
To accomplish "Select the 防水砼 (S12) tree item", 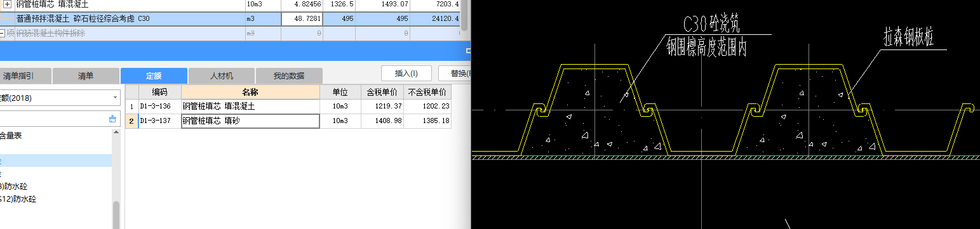I will (18, 199).
